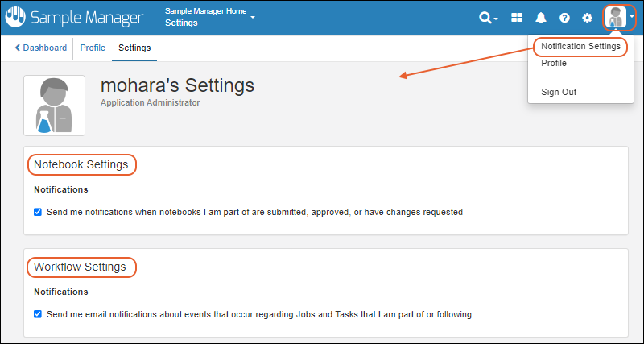This screenshot has width=644, height=344.
Task: Collapse the user menu caret
Action: click(632, 19)
